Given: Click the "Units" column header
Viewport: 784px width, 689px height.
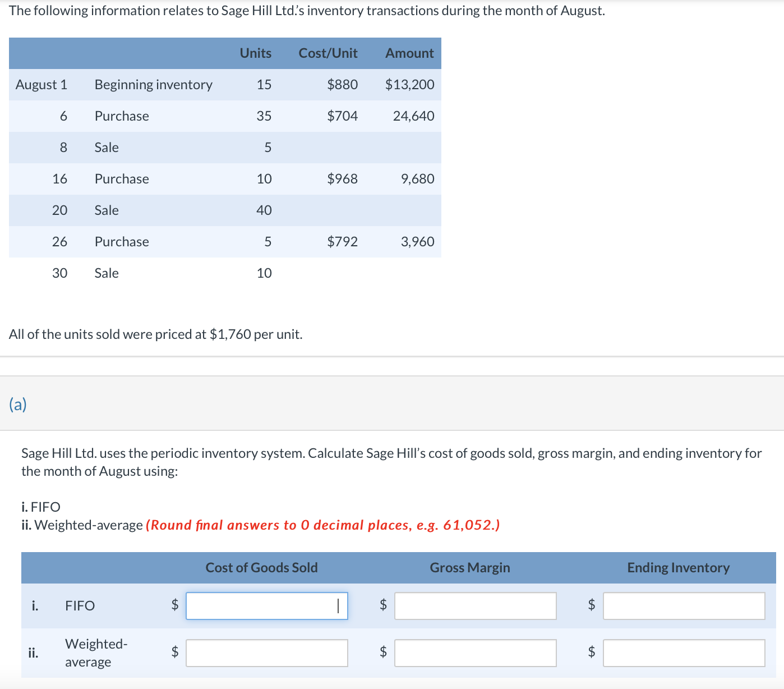Looking at the screenshot, I should point(256,53).
